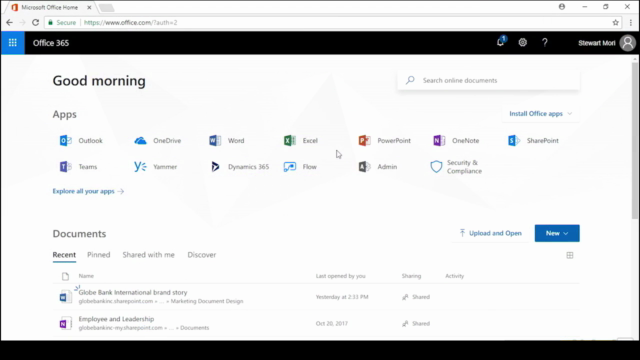
Task: Launch the Word app
Action: 227,140
